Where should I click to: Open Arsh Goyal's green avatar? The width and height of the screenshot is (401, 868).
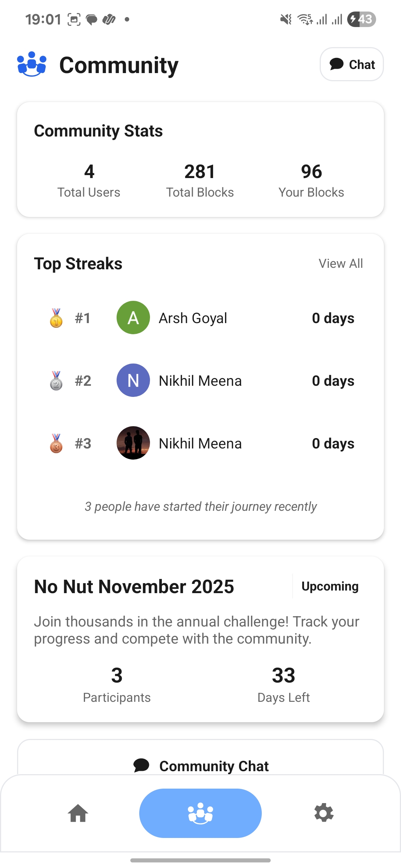(x=133, y=318)
